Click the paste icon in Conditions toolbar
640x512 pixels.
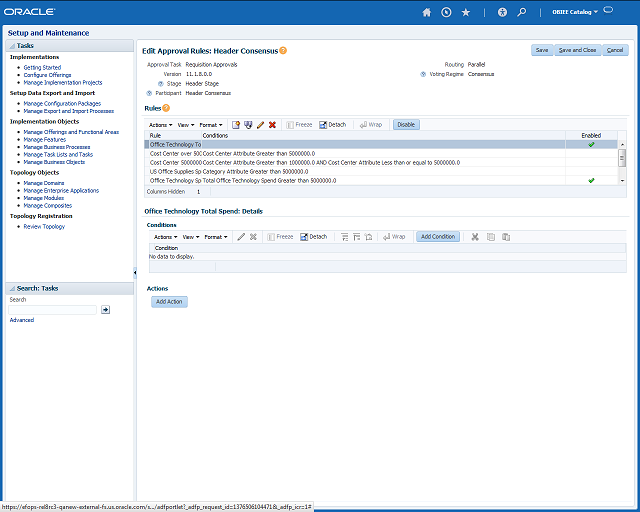click(506, 237)
